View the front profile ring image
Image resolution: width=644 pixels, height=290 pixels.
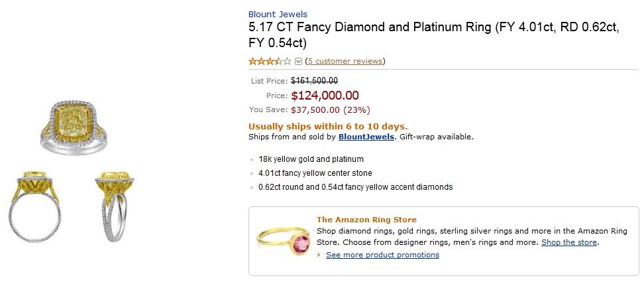click(x=36, y=207)
